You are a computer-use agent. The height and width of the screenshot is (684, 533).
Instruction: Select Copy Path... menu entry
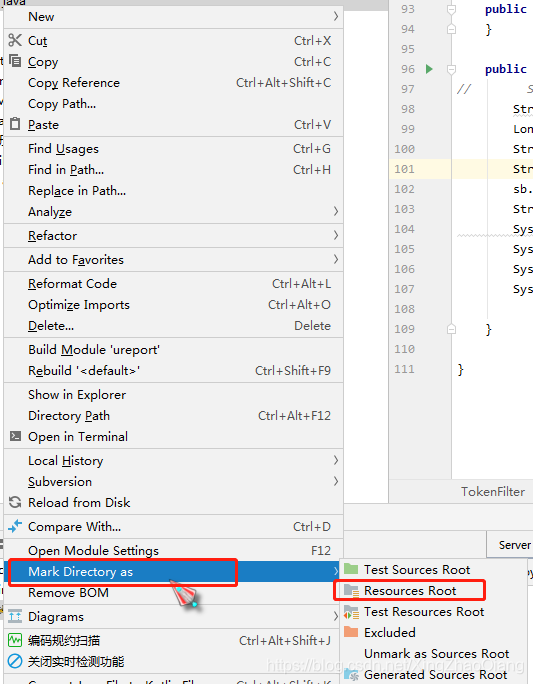coord(174,103)
